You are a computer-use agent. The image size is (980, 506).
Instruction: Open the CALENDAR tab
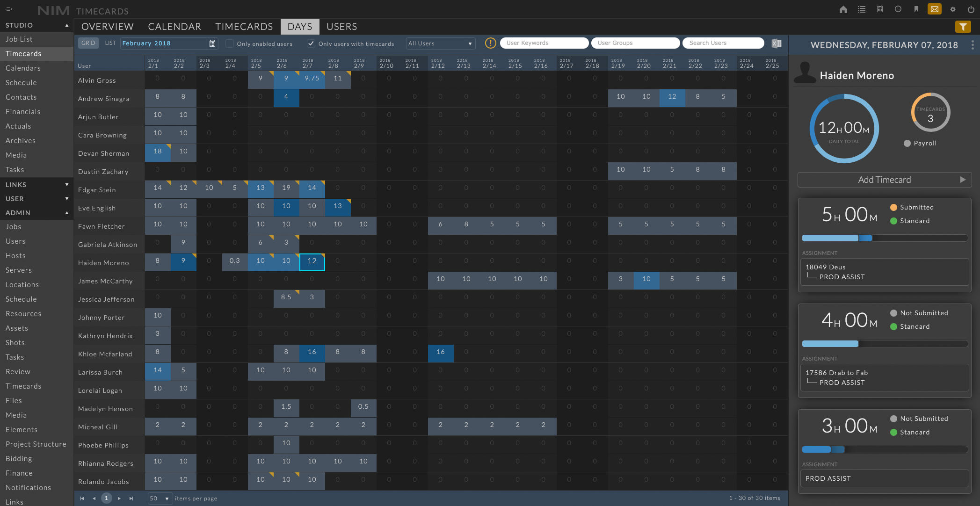point(174,27)
